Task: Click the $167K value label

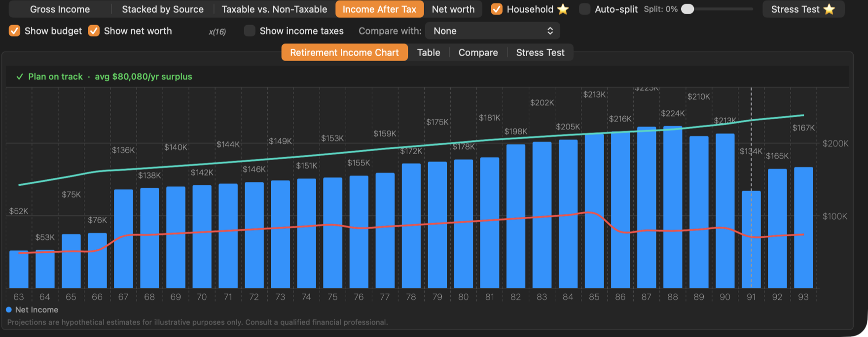Action: coord(803,128)
